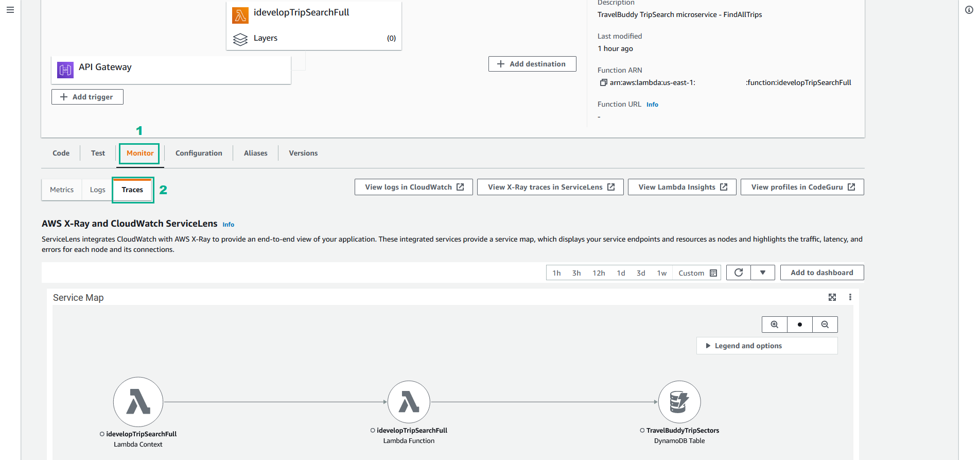Click View Lambda Insights button
This screenshot has height=460, width=980.
point(682,187)
